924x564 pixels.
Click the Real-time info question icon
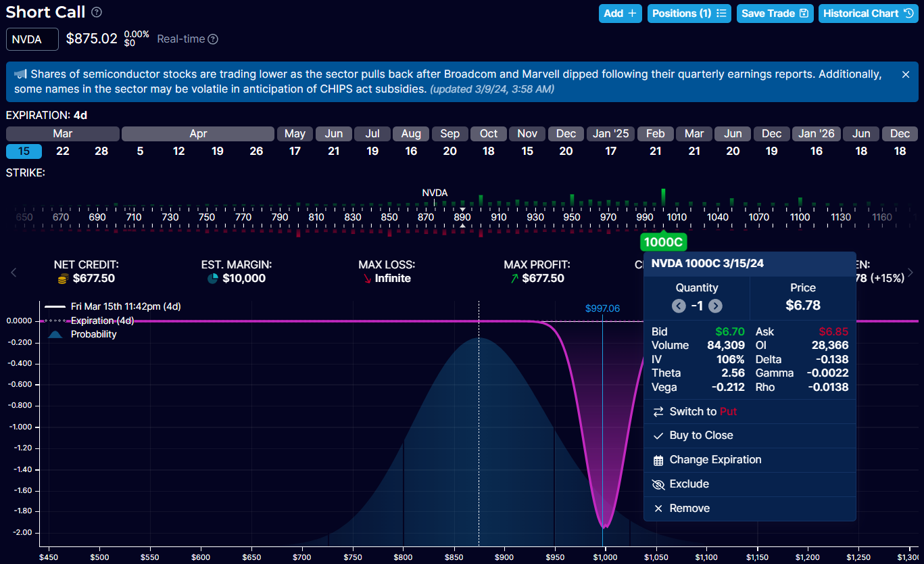point(213,39)
